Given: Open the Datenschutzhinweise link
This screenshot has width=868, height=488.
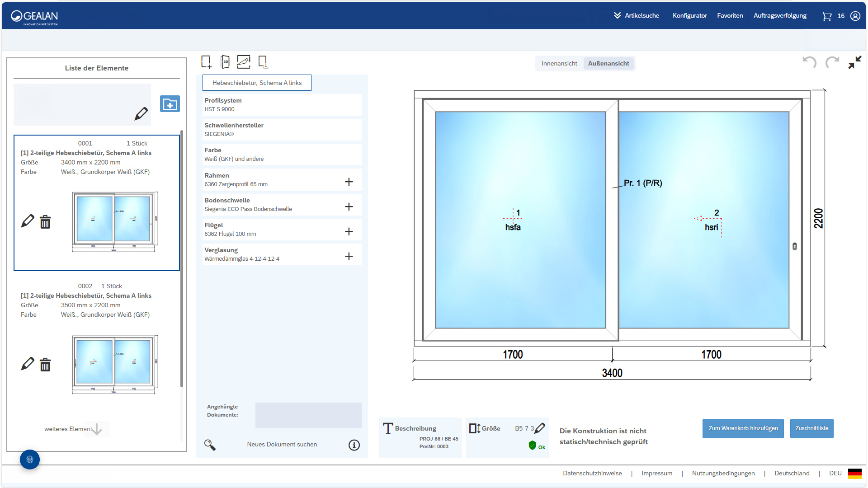Looking at the screenshot, I should tap(592, 474).
